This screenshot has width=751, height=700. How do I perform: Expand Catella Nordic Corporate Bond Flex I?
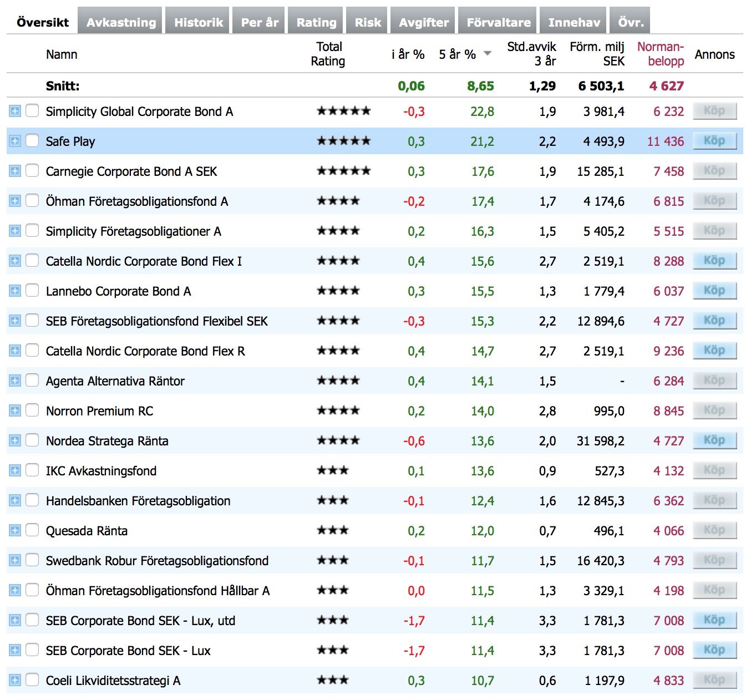pos(15,261)
